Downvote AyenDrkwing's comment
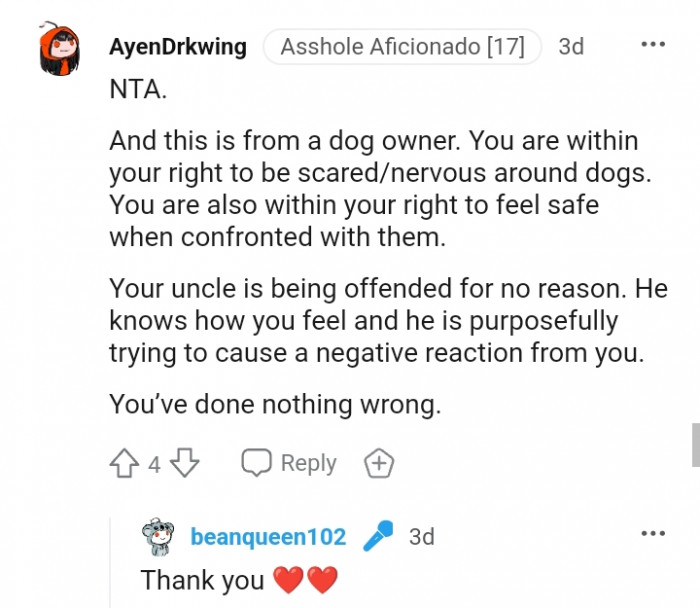The height and width of the screenshot is (608, 700). click(185, 464)
